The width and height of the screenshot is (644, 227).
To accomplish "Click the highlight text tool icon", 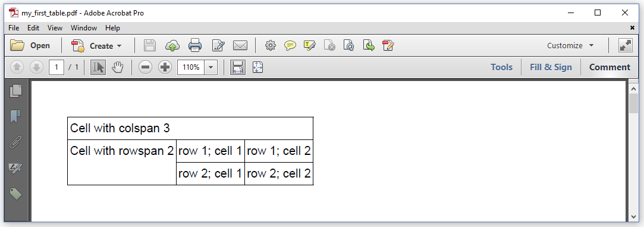I will 309,45.
